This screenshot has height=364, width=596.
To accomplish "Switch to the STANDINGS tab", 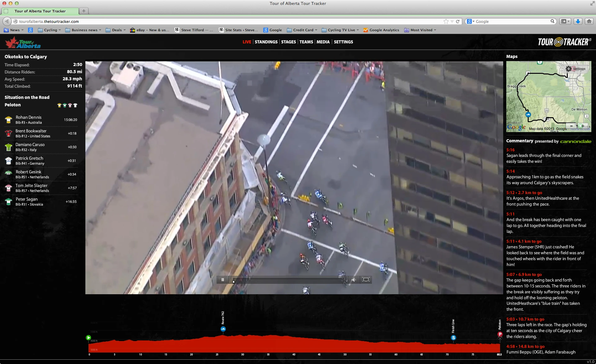I will coord(266,42).
